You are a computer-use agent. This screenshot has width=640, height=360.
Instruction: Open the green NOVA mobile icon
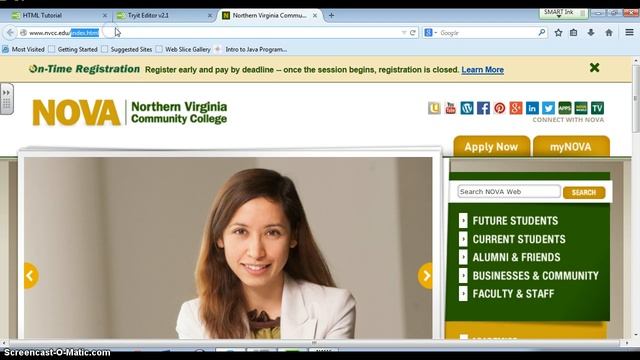click(x=581, y=108)
